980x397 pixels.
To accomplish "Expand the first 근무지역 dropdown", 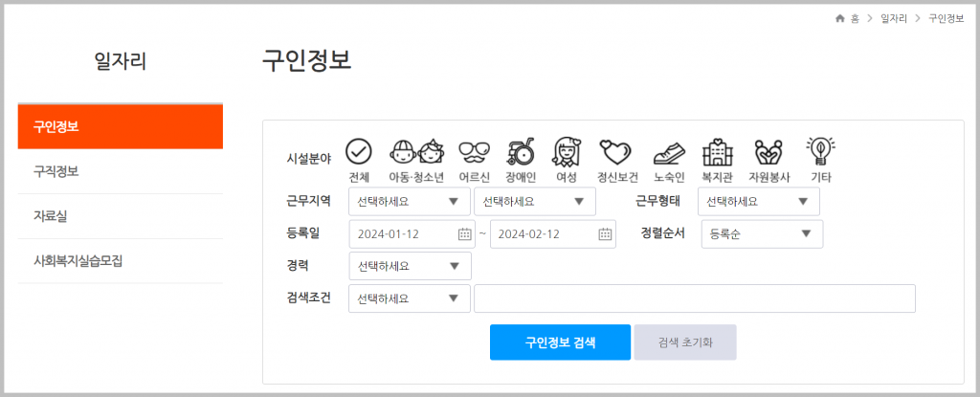I will (x=410, y=201).
